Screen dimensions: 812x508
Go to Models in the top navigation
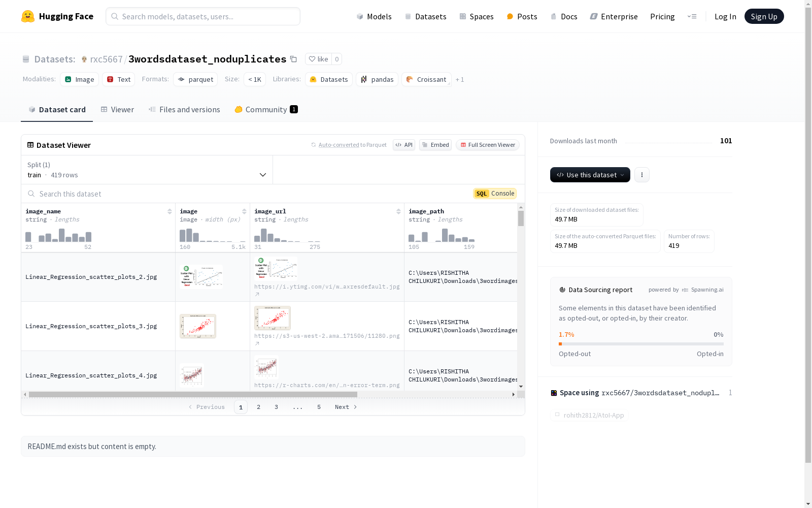[x=374, y=16]
